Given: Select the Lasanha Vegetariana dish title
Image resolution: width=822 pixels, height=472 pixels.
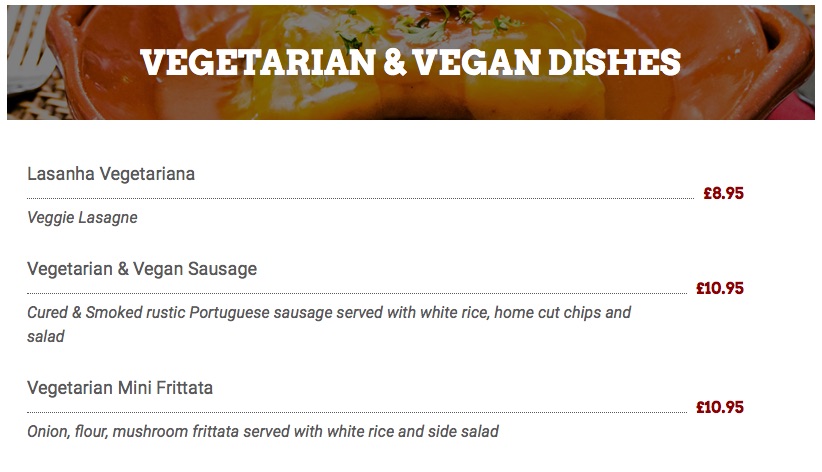Looking at the screenshot, I should click(x=111, y=174).
